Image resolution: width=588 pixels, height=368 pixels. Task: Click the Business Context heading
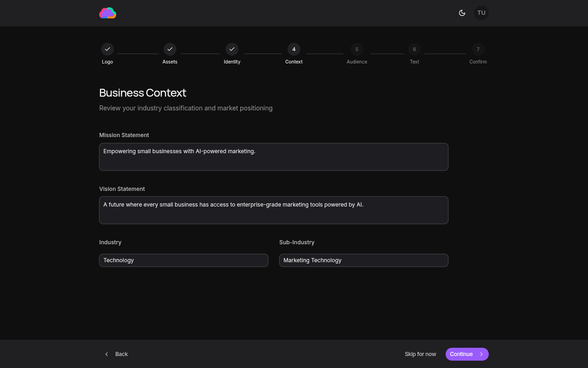(x=142, y=93)
